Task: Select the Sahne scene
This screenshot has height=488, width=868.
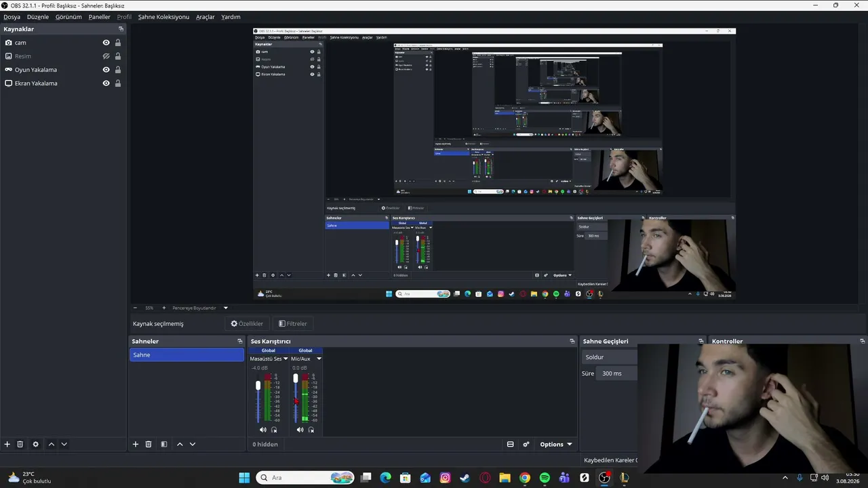Action: pyautogui.click(x=186, y=355)
